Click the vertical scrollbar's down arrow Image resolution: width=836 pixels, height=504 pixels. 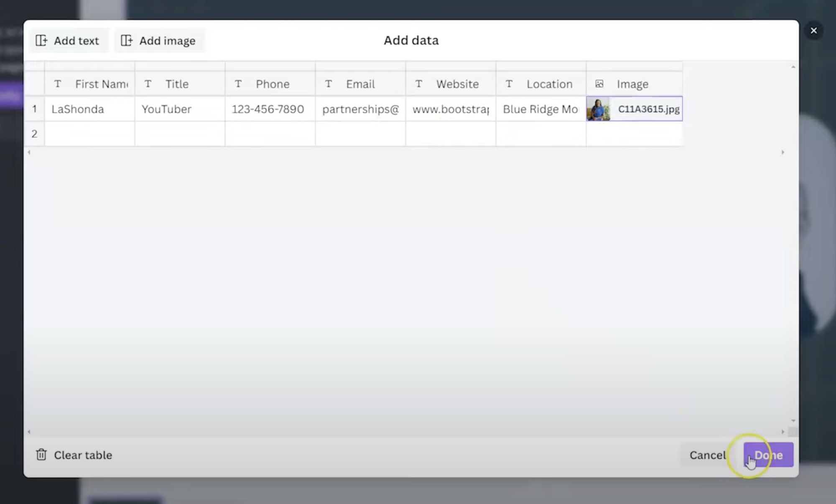click(x=793, y=421)
